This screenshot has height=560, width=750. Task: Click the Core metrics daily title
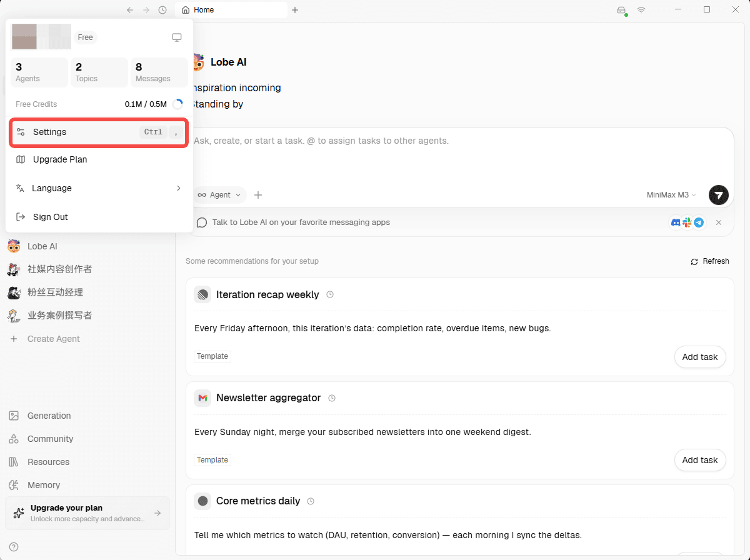click(258, 501)
